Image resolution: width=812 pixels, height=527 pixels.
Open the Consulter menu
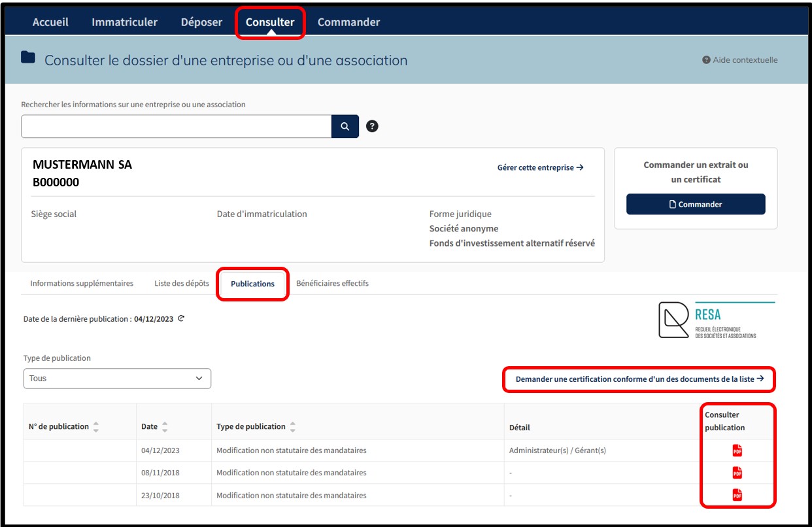[x=269, y=22]
